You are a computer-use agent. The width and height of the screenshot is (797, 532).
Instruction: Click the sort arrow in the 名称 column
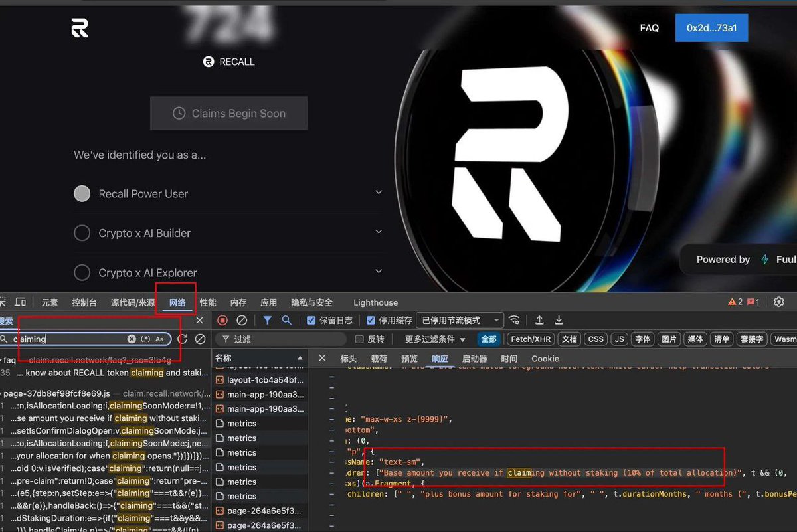pyautogui.click(x=299, y=359)
